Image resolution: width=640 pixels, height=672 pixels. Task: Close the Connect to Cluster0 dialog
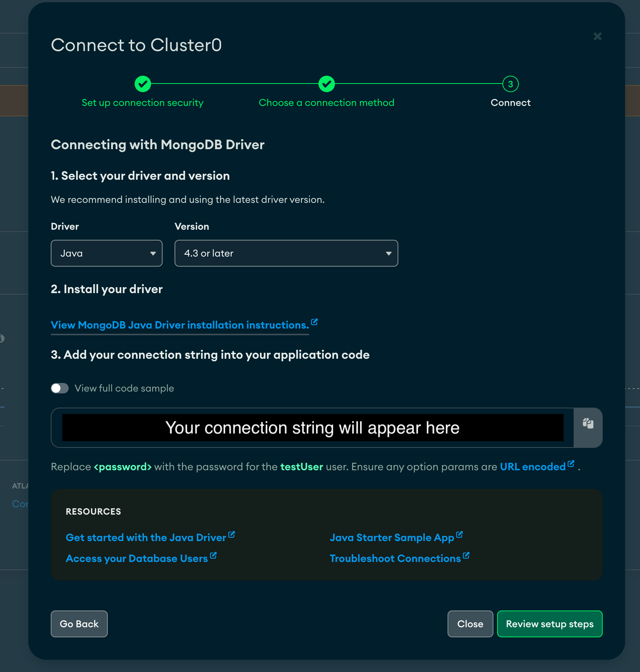coord(597,36)
